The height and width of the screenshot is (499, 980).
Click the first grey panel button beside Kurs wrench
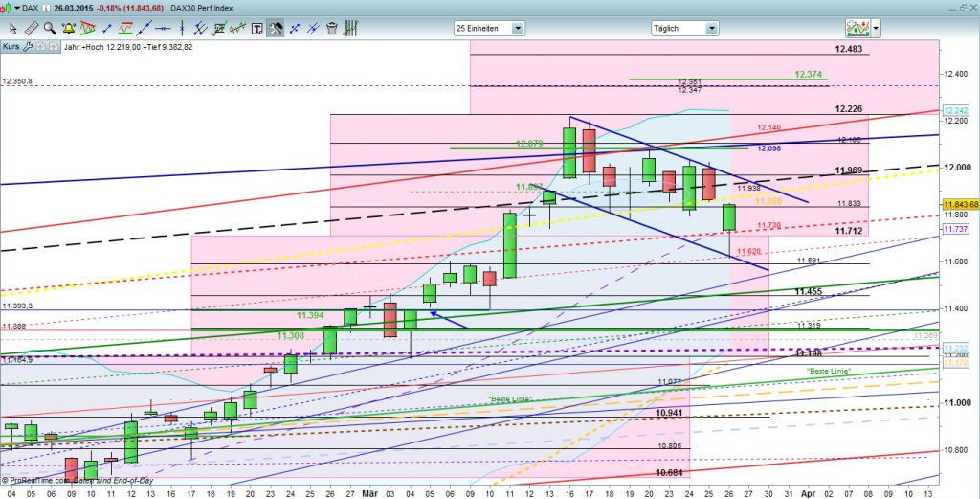coord(40,46)
